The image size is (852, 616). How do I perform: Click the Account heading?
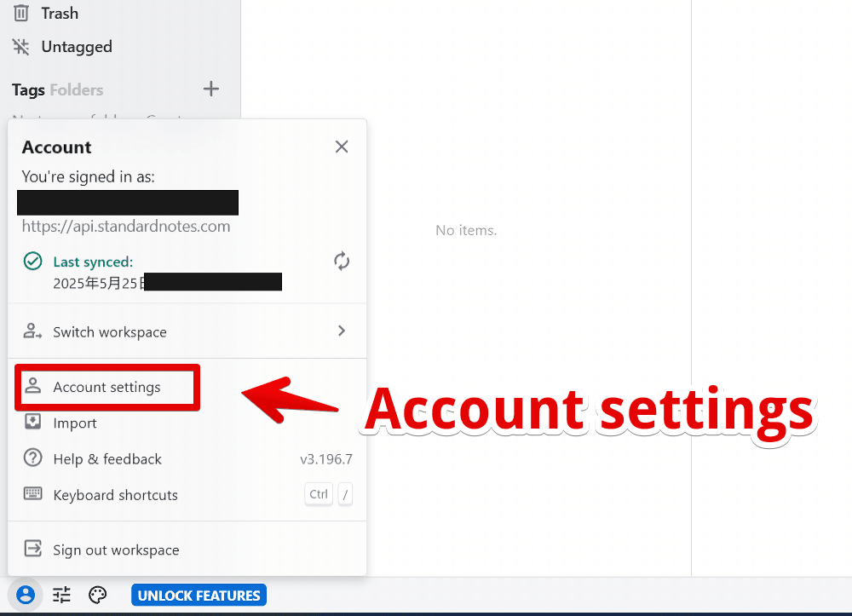tap(56, 147)
